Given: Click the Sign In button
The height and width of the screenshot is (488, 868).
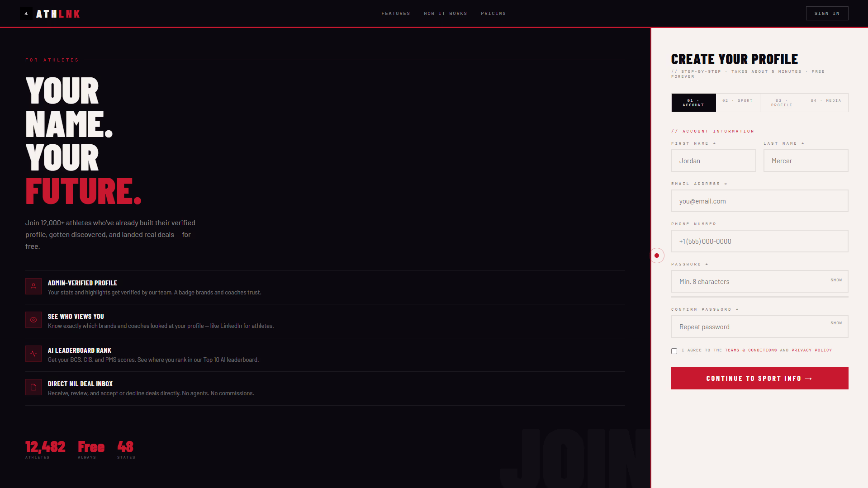Looking at the screenshot, I should coord(827,14).
